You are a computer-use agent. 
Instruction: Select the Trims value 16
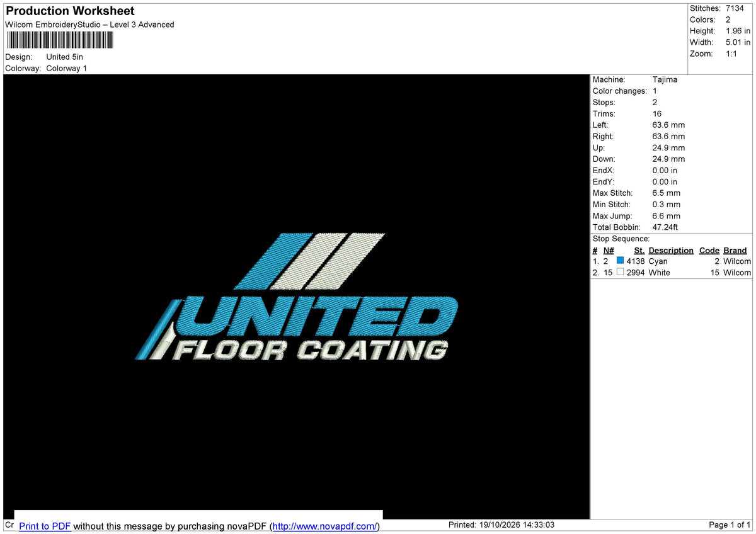click(657, 113)
